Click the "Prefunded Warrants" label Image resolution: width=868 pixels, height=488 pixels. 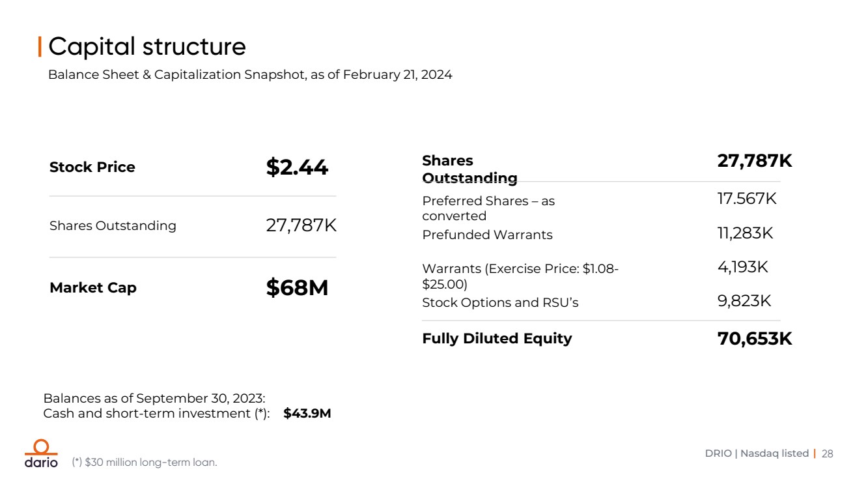487,235
